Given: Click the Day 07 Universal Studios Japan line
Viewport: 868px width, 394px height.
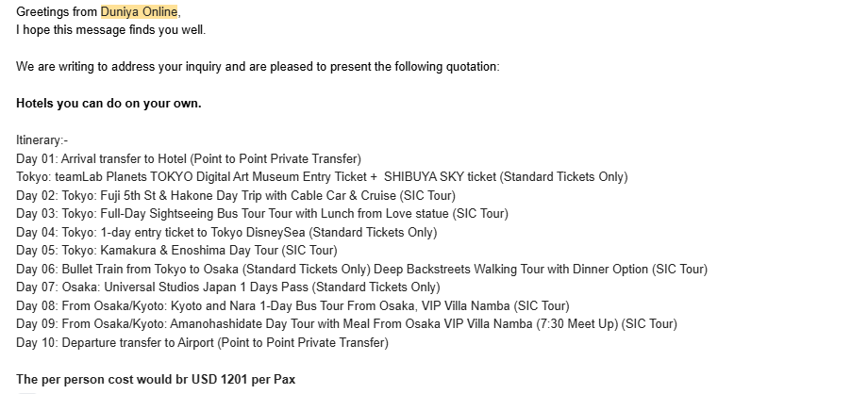Looking at the screenshot, I should [x=228, y=287].
